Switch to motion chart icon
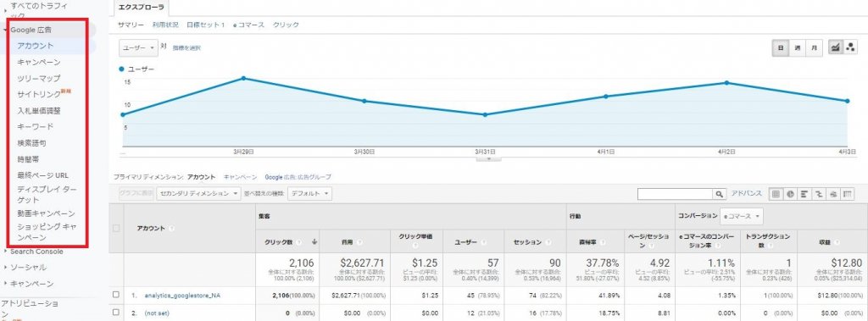 point(850,47)
